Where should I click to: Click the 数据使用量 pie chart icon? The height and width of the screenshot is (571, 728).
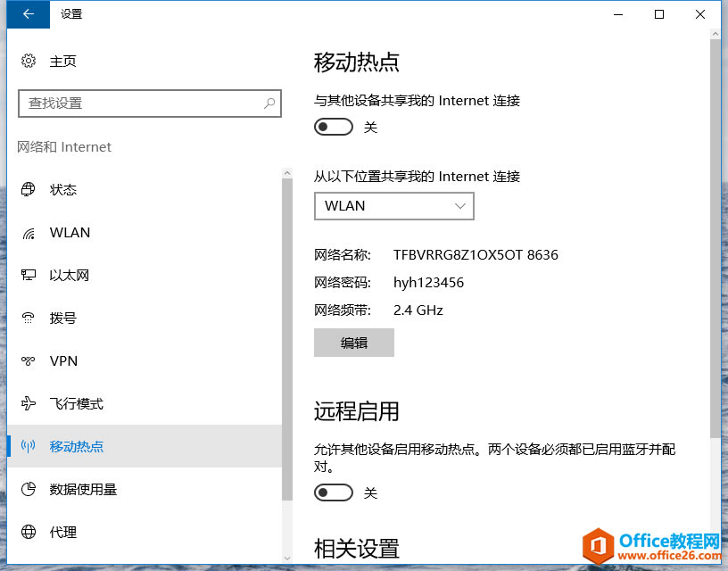click(29, 489)
